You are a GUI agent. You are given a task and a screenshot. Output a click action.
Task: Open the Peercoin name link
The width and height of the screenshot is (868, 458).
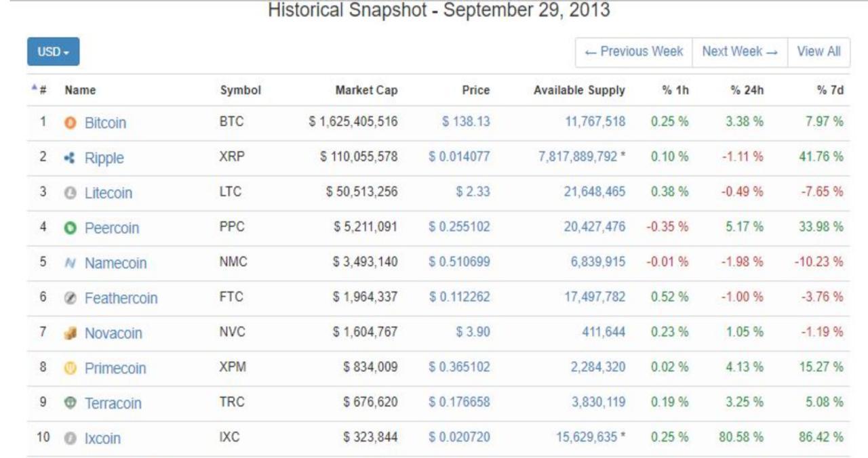111,228
